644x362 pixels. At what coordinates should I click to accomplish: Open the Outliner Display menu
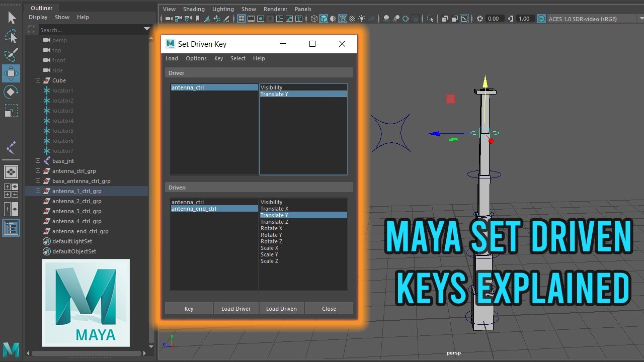click(x=38, y=17)
